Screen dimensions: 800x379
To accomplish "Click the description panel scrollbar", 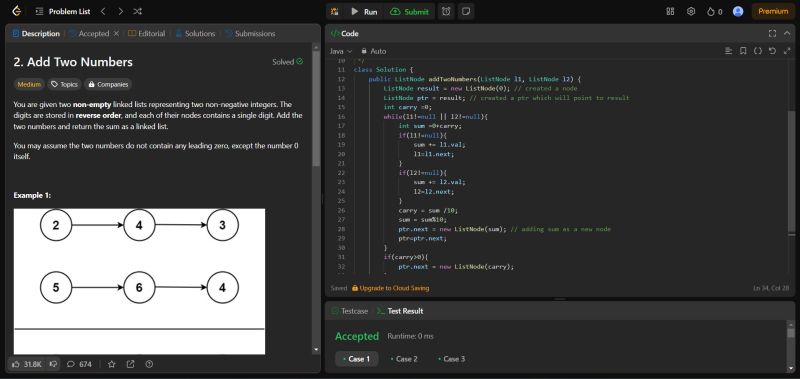I will [316, 109].
